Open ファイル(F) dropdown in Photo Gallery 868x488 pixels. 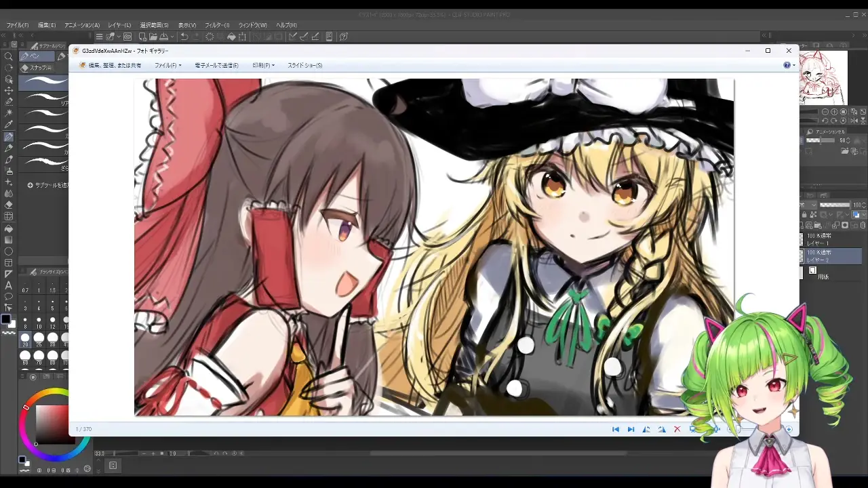[x=167, y=66]
